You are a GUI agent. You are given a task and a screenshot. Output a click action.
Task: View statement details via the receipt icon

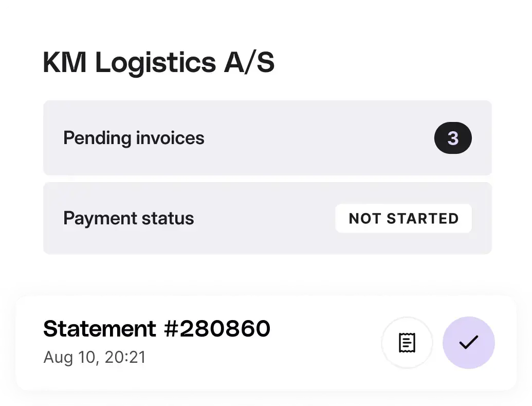(407, 343)
